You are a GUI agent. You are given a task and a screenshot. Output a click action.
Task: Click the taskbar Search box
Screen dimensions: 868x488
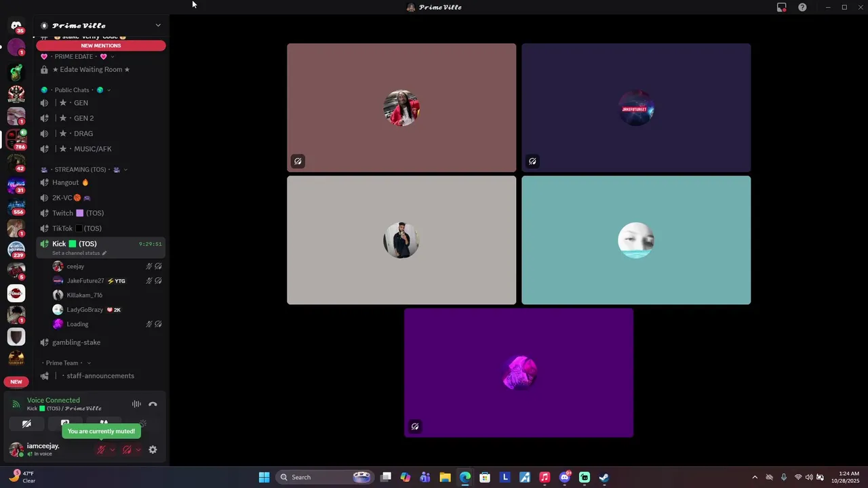324,477
